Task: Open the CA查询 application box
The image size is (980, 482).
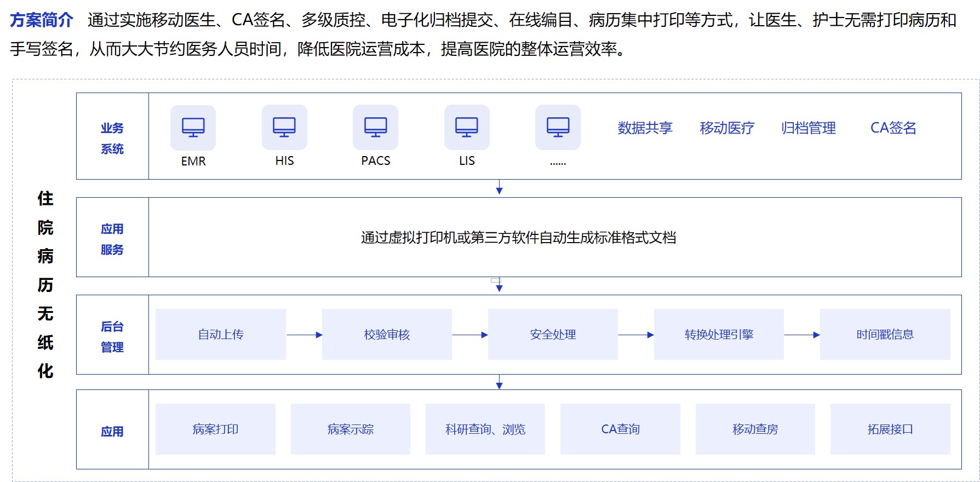Action: [x=620, y=429]
